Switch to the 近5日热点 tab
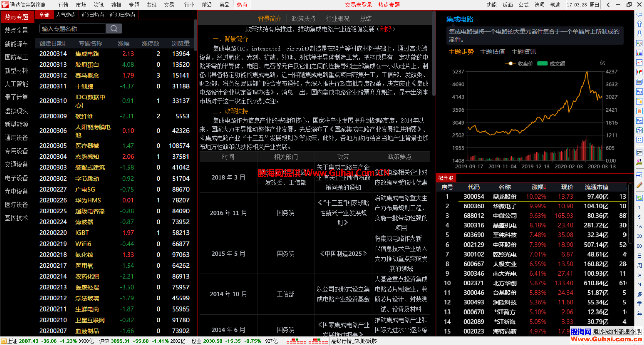Image resolution: width=644 pixels, height=345 pixels. [x=93, y=15]
